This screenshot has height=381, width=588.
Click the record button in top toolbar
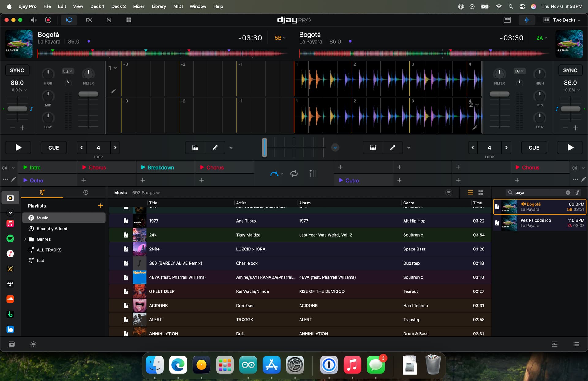48,20
